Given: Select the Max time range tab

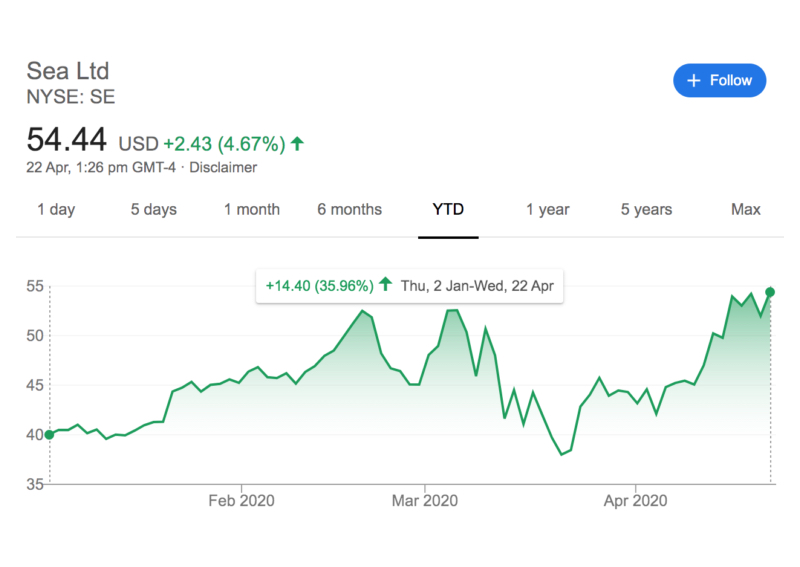Looking at the screenshot, I should tap(745, 210).
